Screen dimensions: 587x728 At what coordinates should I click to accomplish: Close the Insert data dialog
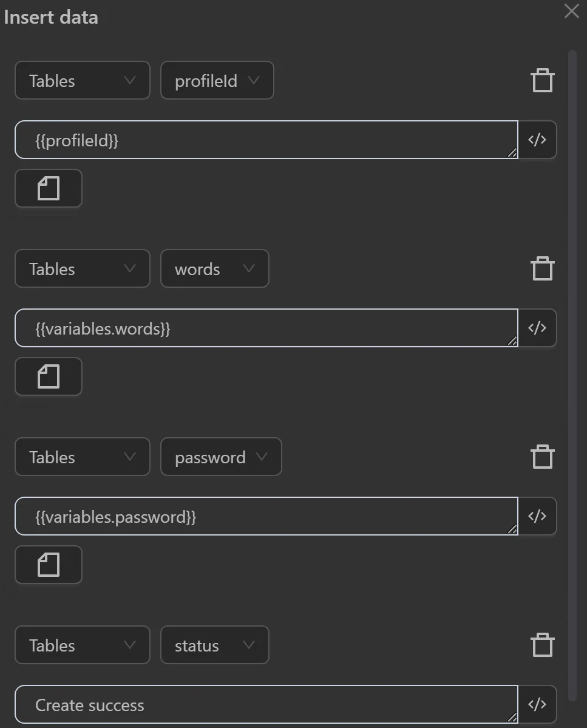click(571, 11)
